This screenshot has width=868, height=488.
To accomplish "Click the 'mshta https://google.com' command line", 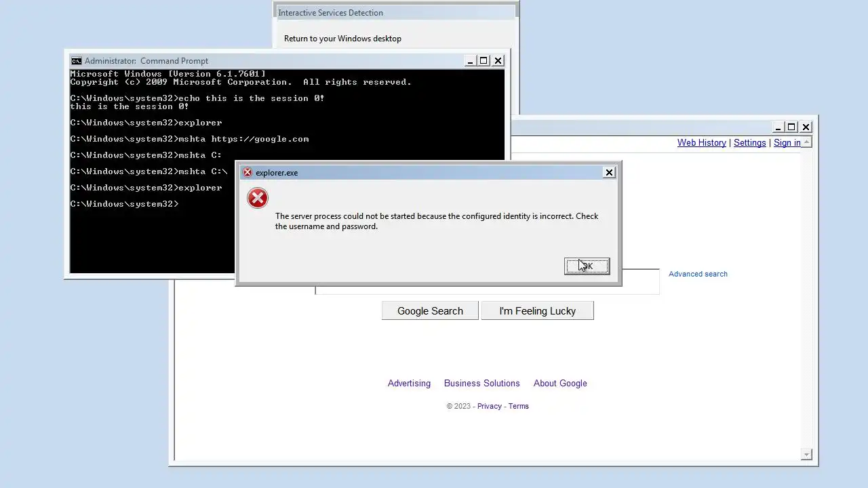I will (189, 139).
